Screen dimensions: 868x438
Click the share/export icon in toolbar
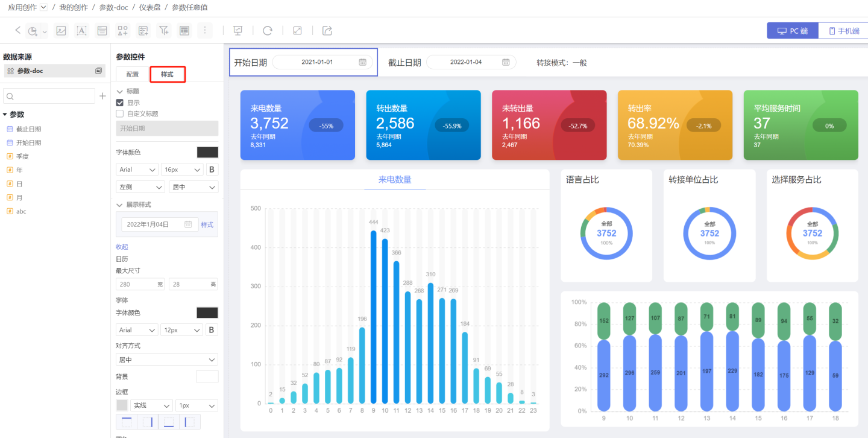pos(327,31)
